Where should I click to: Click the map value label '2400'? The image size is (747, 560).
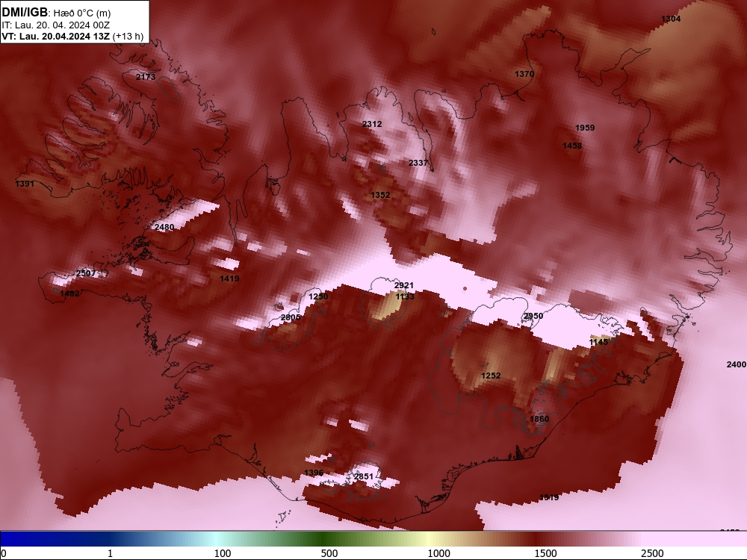tap(736, 364)
